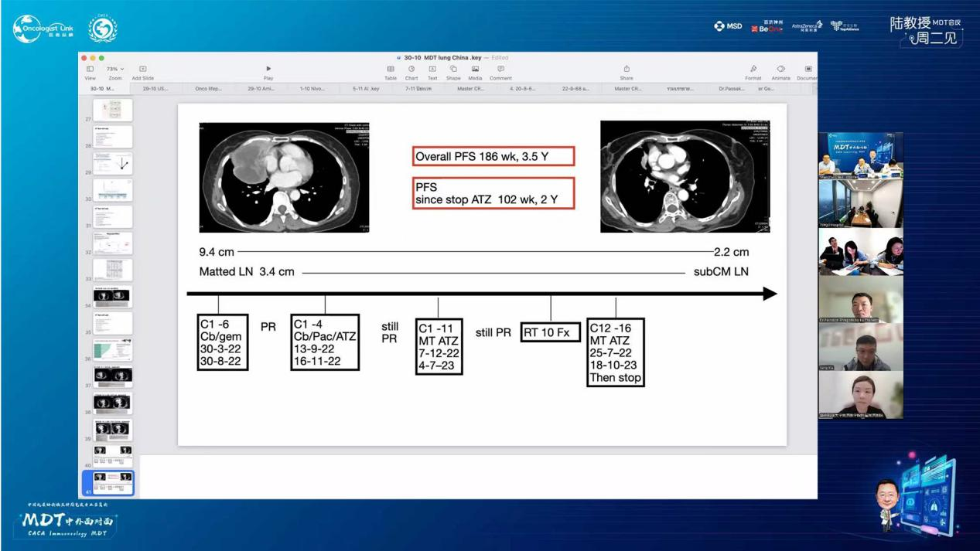Open the View sidebar options
This screenshot has width=980, height=551.
point(90,70)
